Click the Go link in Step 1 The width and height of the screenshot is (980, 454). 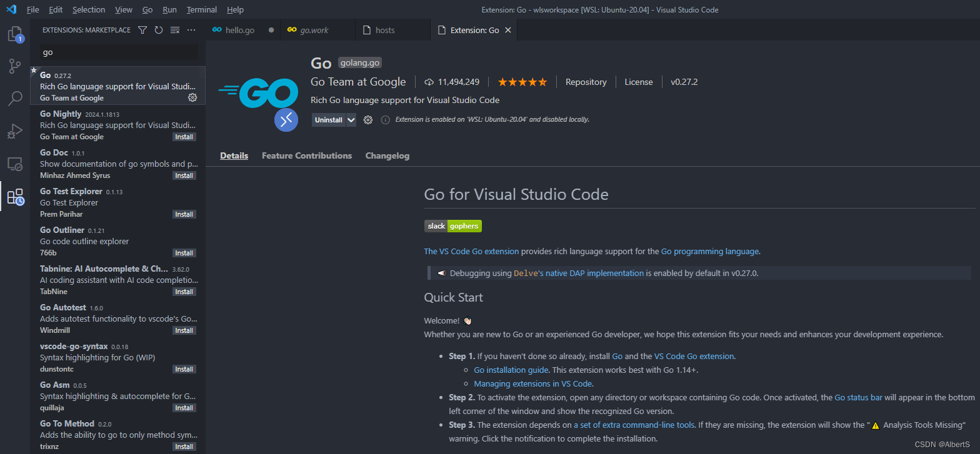pyautogui.click(x=617, y=356)
